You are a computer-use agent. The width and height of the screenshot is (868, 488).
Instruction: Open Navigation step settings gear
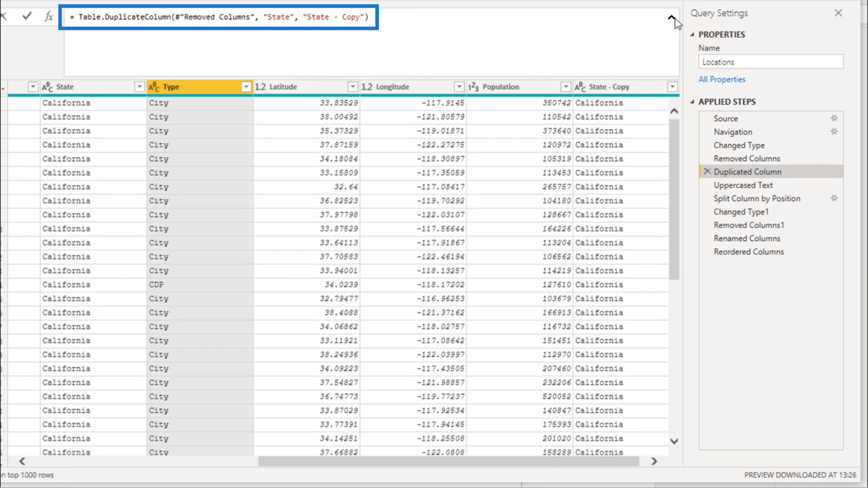tap(834, 132)
